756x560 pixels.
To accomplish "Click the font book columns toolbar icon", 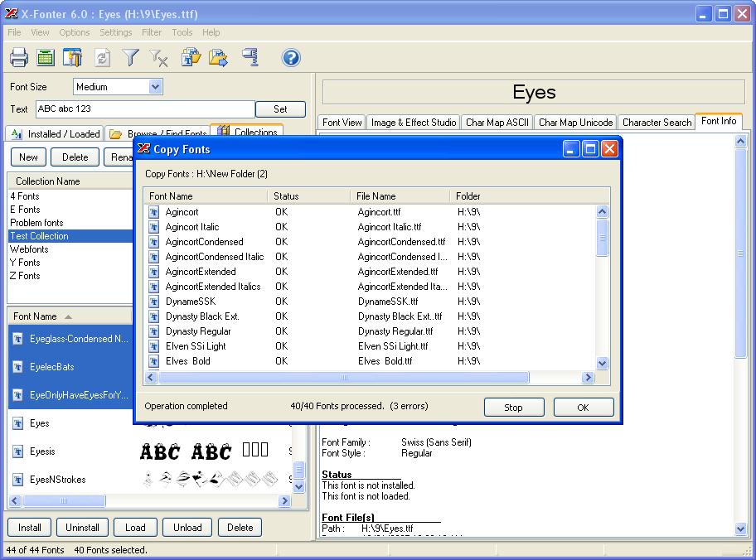I will [x=72, y=58].
